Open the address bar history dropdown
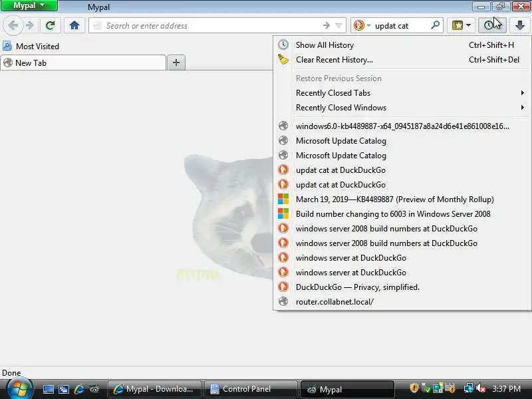 point(338,25)
